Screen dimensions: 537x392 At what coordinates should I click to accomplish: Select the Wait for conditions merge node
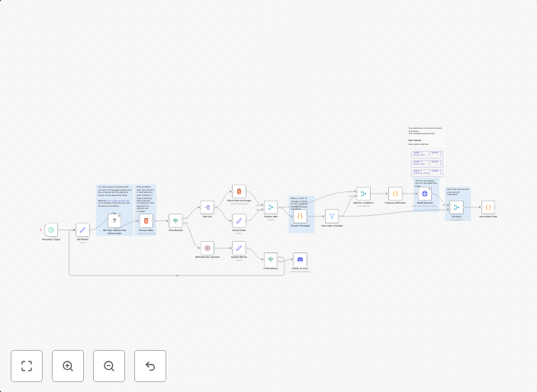point(363,193)
